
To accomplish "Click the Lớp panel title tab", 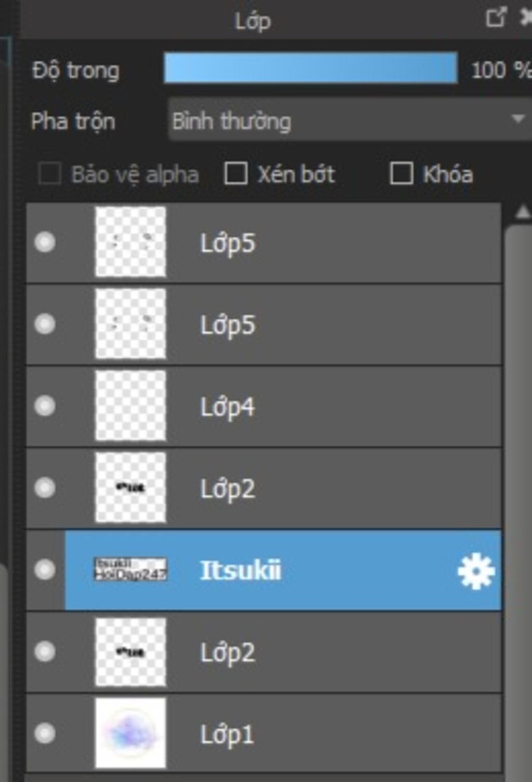I will tap(252, 21).
